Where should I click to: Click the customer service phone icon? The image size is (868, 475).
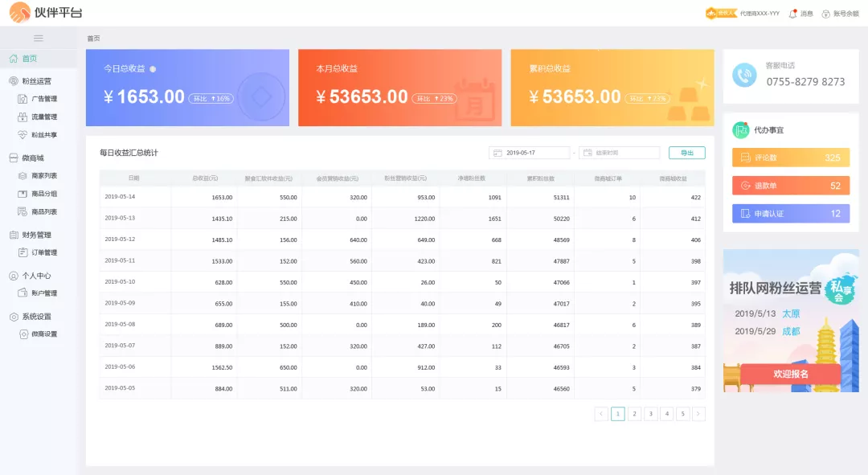pos(744,76)
